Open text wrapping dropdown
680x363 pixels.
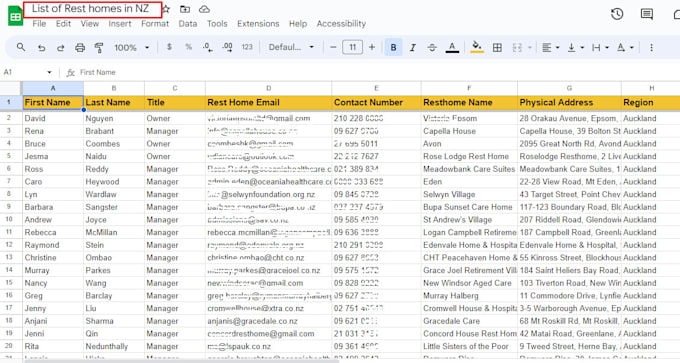(600, 48)
